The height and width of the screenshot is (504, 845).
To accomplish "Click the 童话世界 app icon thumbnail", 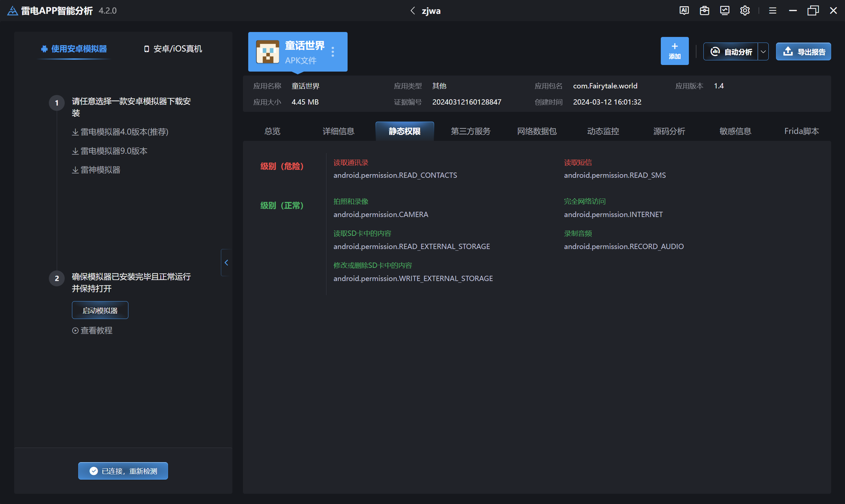I will 267,52.
